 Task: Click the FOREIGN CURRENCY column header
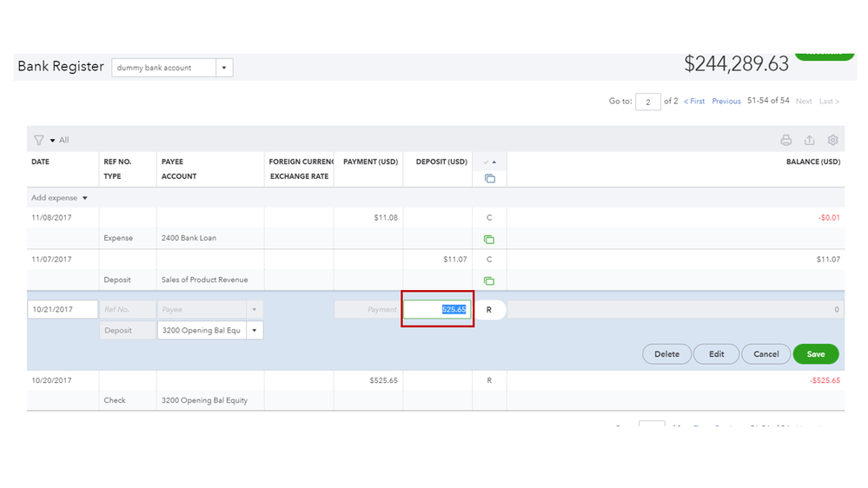pyautogui.click(x=301, y=162)
